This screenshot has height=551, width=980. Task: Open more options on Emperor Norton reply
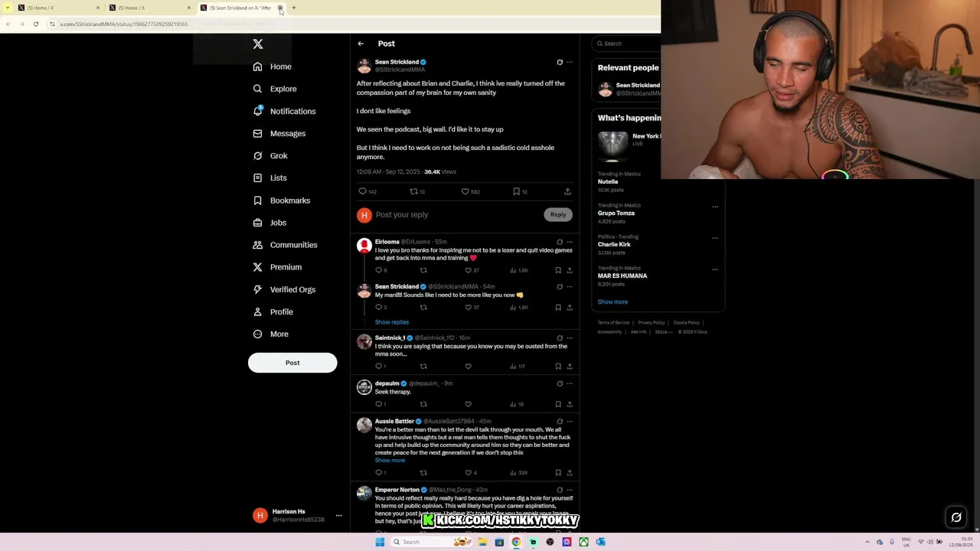pyautogui.click(x=570, y=490)
